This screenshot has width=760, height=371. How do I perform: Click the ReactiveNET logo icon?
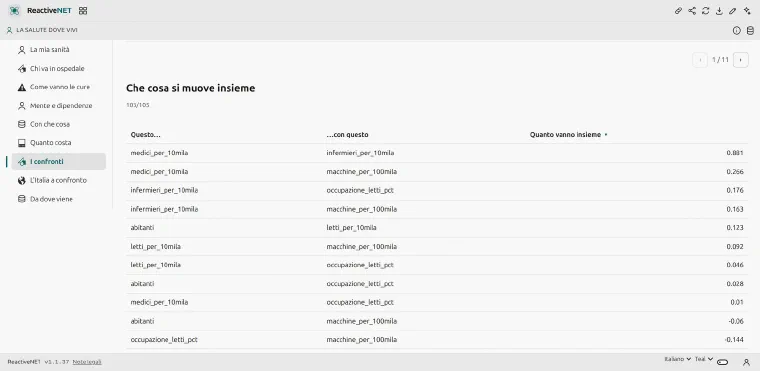click(14, 11)
